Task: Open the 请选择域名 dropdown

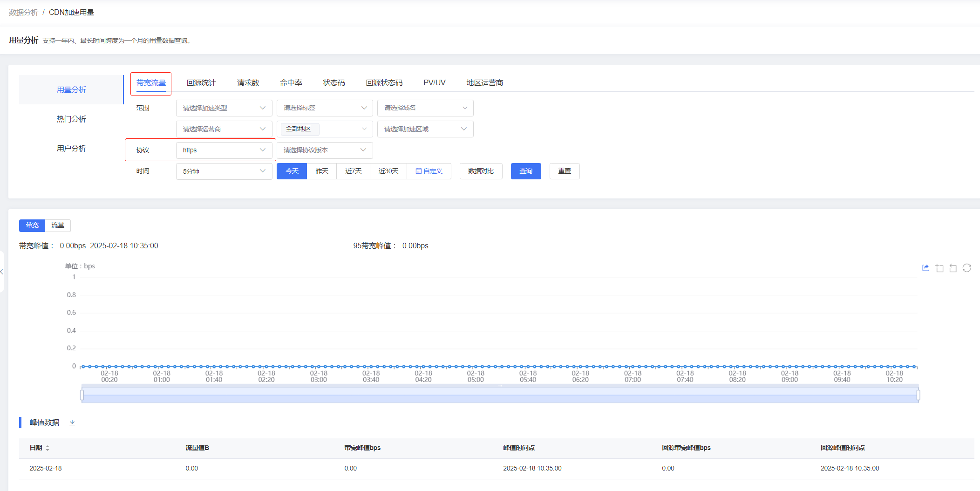Action: point(425,108)
